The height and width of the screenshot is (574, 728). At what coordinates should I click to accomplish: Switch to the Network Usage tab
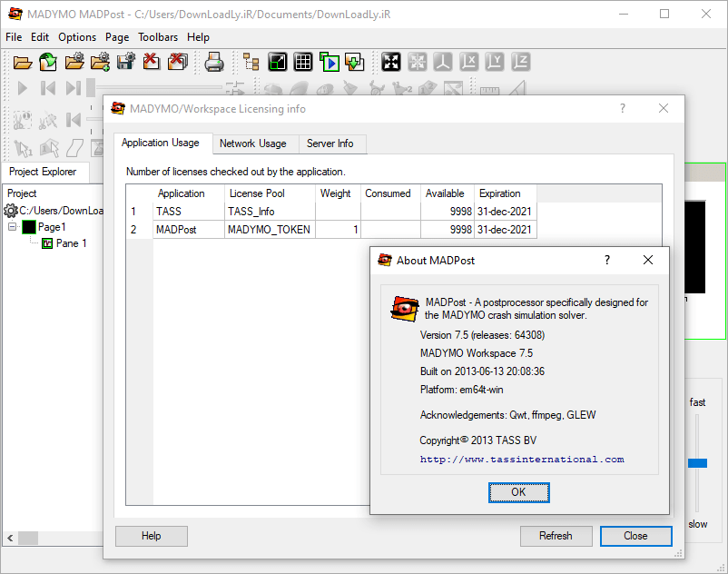252,143
